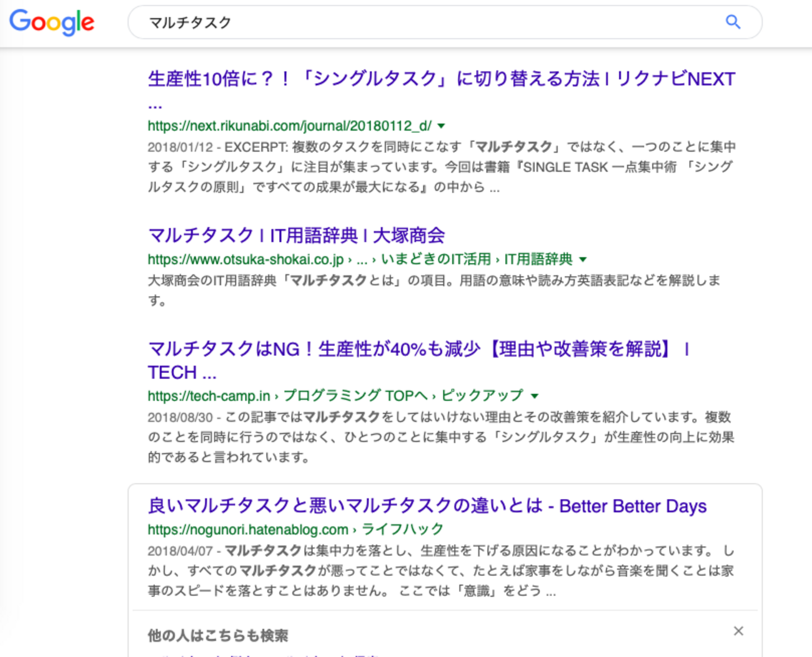The height and width of the screenshot is (657, 812).
Task: Click the snippet dated 2018/08/30
Action: pos(441,437)
